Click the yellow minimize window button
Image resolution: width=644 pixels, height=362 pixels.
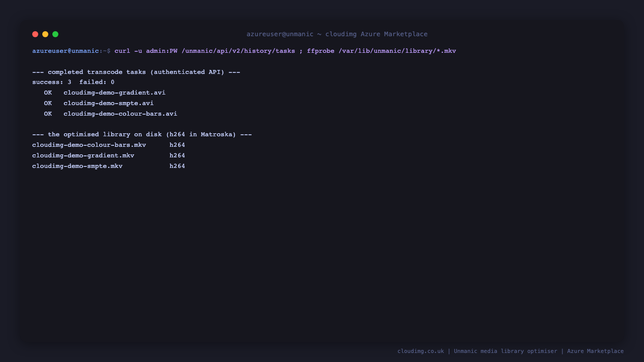coord(45,34)
